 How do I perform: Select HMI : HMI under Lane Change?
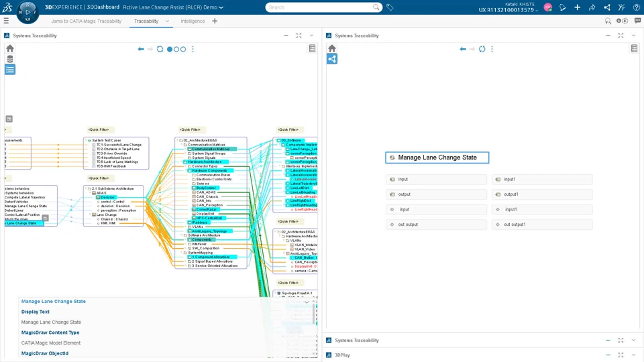click(108, 223)
